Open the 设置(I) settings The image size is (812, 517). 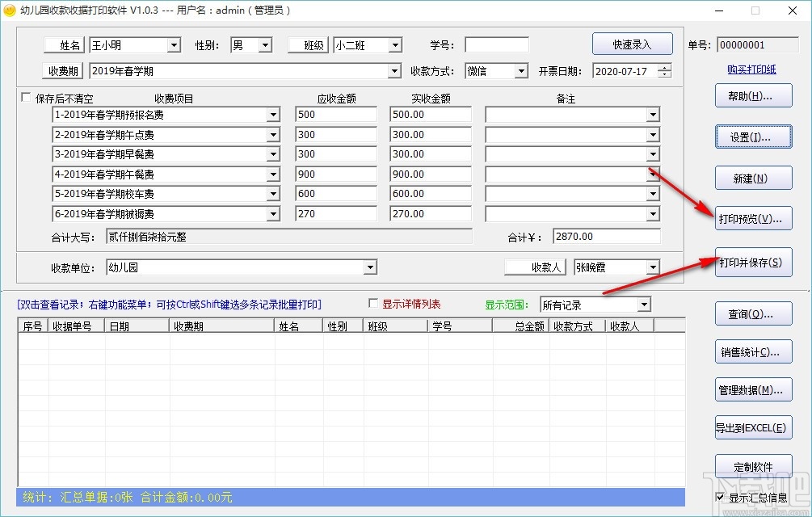point(752,137)
